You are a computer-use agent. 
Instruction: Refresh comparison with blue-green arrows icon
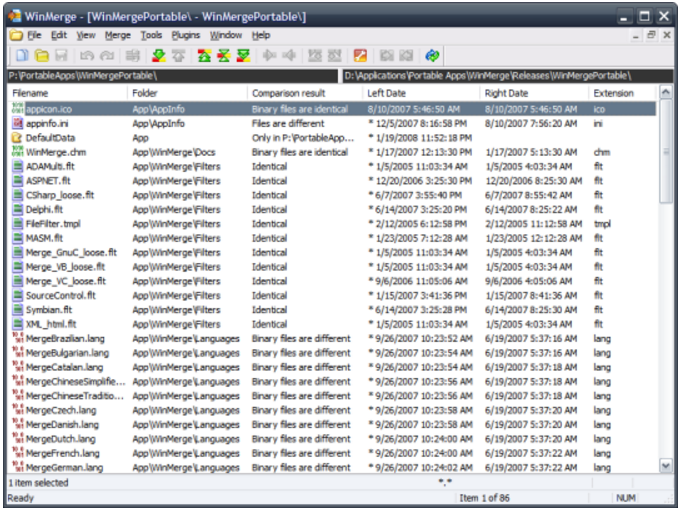pyautogui.click(x=432, y=55)
